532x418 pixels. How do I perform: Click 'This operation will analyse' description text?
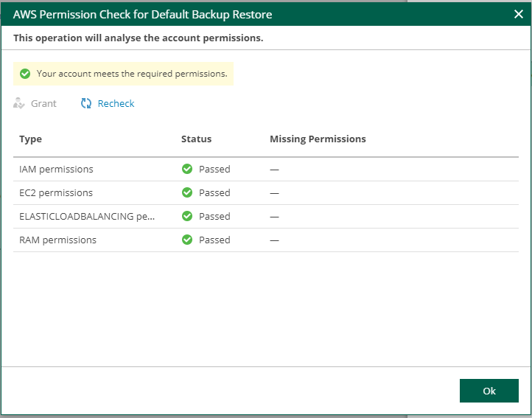coord(138,38)
